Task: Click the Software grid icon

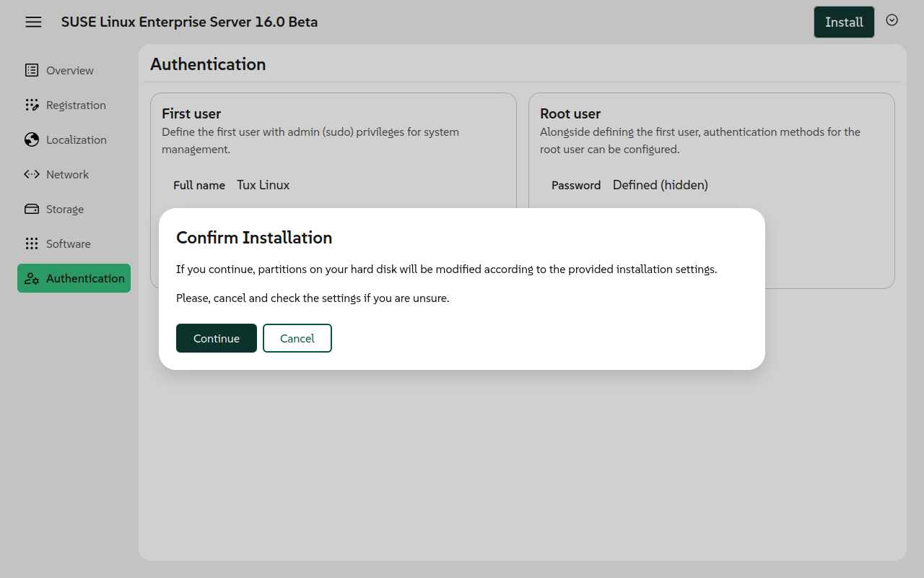Action: tap(32, 243)
